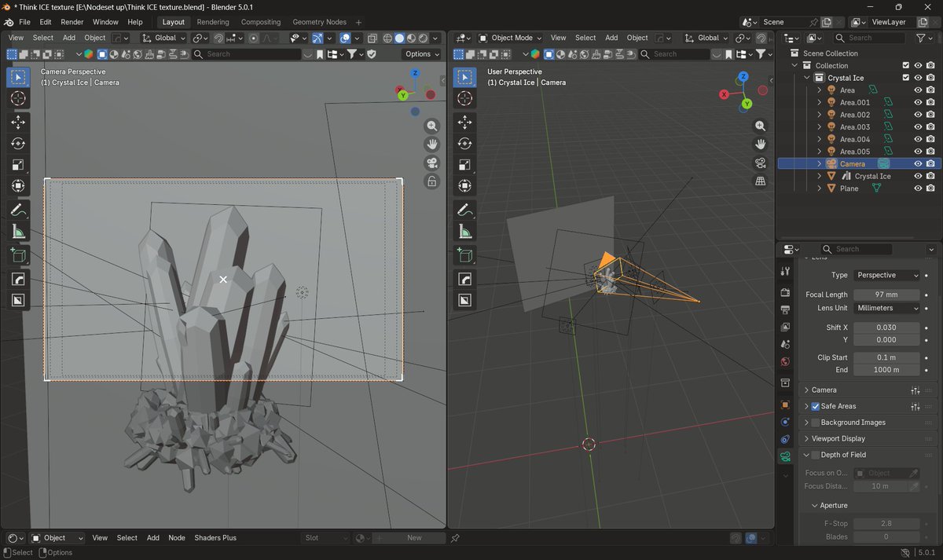Open the camera Type Perspective dropdown

point(886,275)
